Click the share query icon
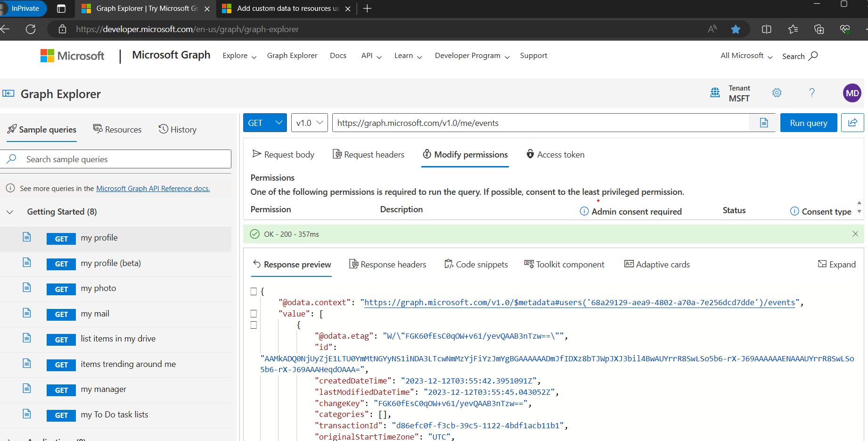Screen dimensions: 868x441 (x=852, y=123)
